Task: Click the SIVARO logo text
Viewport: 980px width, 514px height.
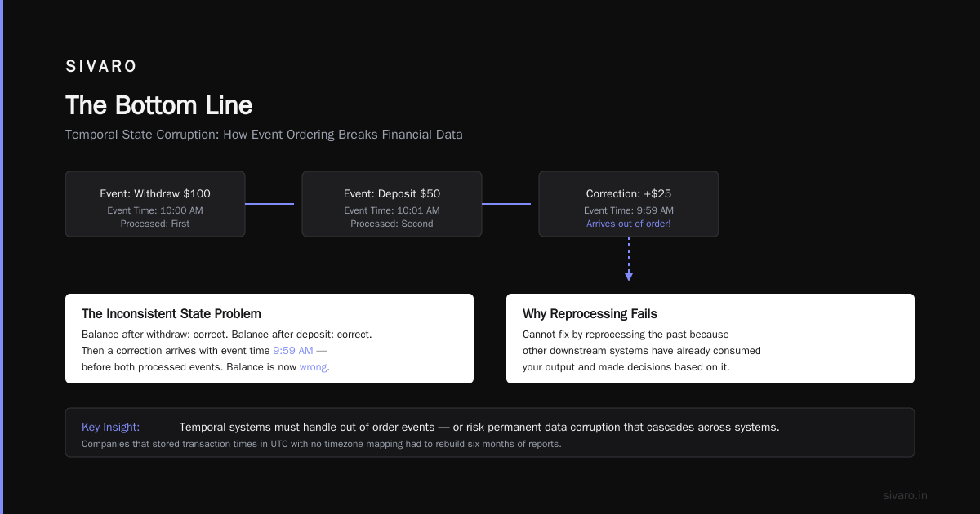Action: point(101,67)
